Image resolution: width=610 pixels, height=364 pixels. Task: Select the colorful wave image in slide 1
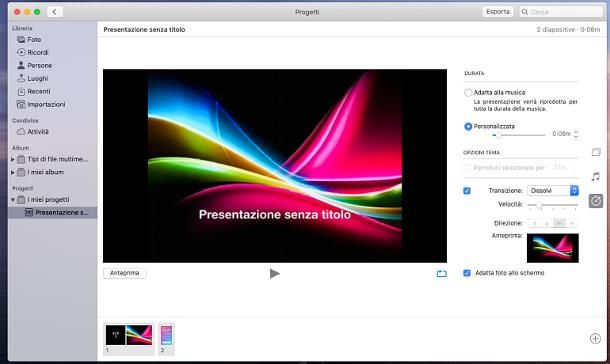point(139,335)
